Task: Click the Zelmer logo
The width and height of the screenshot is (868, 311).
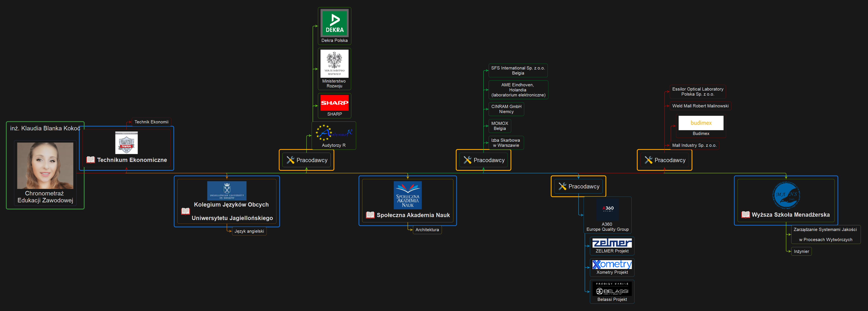Action: (612, 243)
